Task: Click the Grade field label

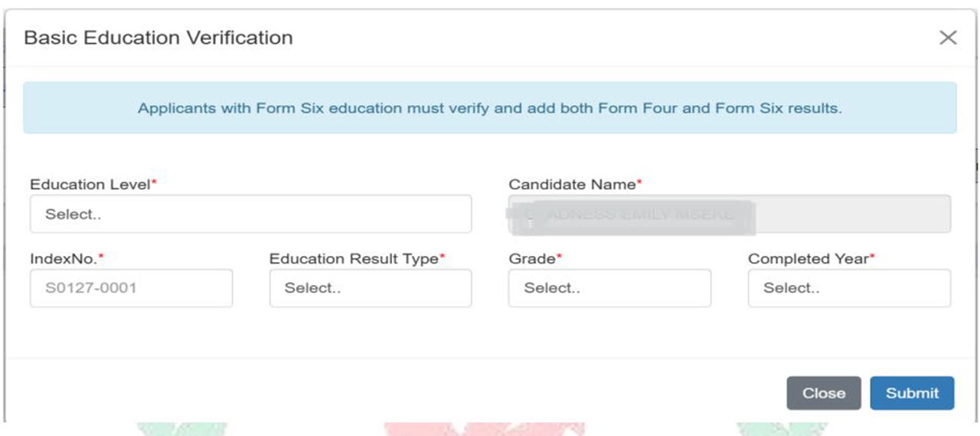Action: [532, 259]
